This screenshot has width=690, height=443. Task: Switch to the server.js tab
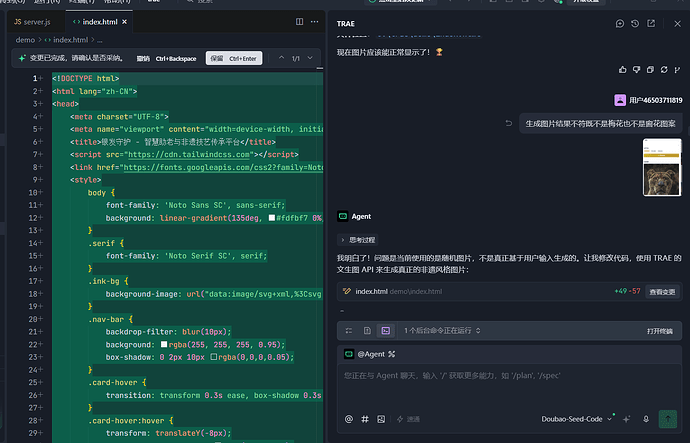pos(32,22)
